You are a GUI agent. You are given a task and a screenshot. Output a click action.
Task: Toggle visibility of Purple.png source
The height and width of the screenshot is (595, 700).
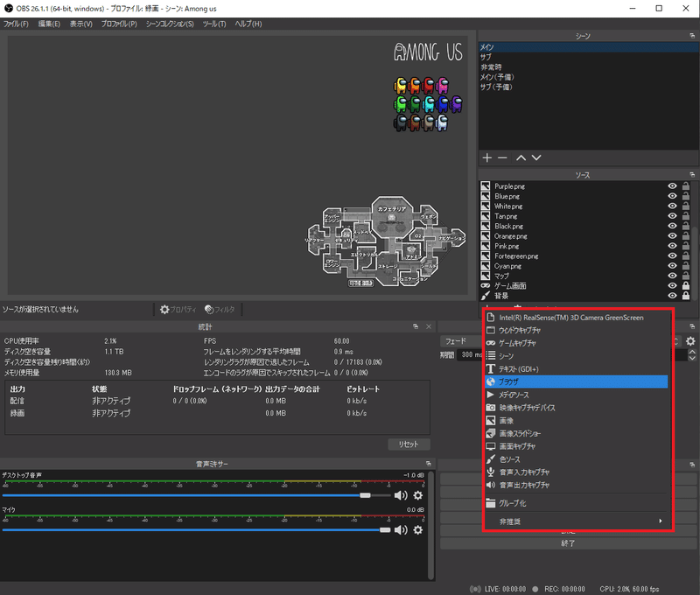click(x=672, y=186)
